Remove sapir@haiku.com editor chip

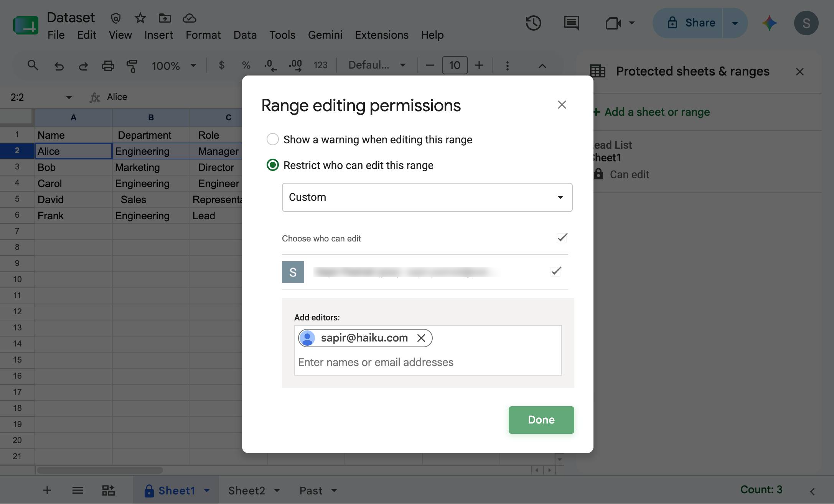(421, 338)
